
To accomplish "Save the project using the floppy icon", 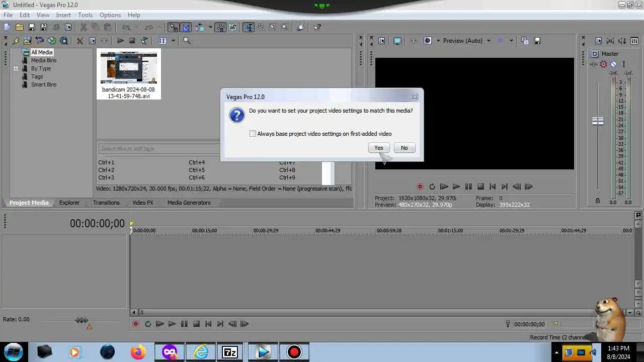I will point(32,27).
